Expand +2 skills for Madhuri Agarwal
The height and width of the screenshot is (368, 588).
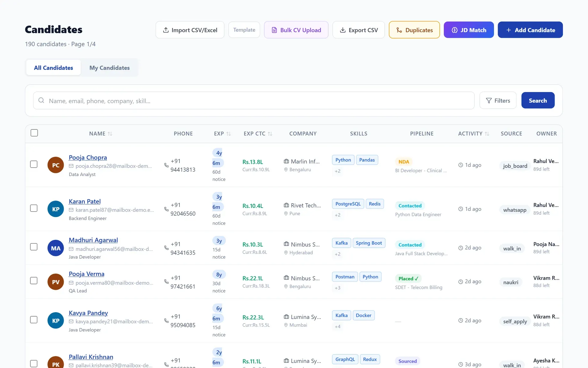(x=337, y=254)
